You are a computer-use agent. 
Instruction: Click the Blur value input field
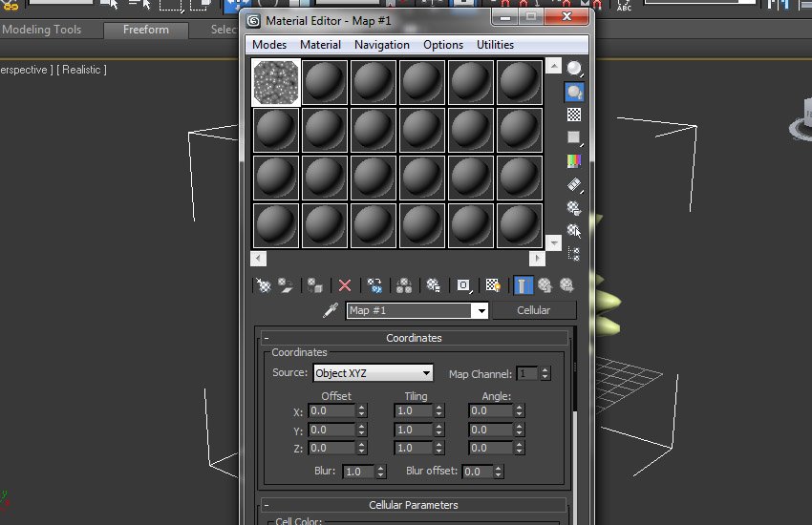(358, 472)
